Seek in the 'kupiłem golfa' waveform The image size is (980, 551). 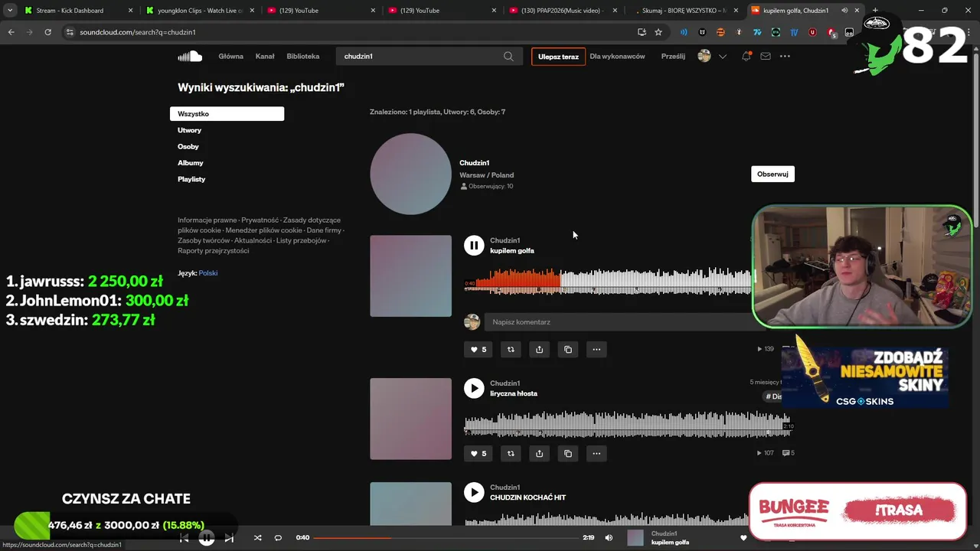[x=609, y=281]
